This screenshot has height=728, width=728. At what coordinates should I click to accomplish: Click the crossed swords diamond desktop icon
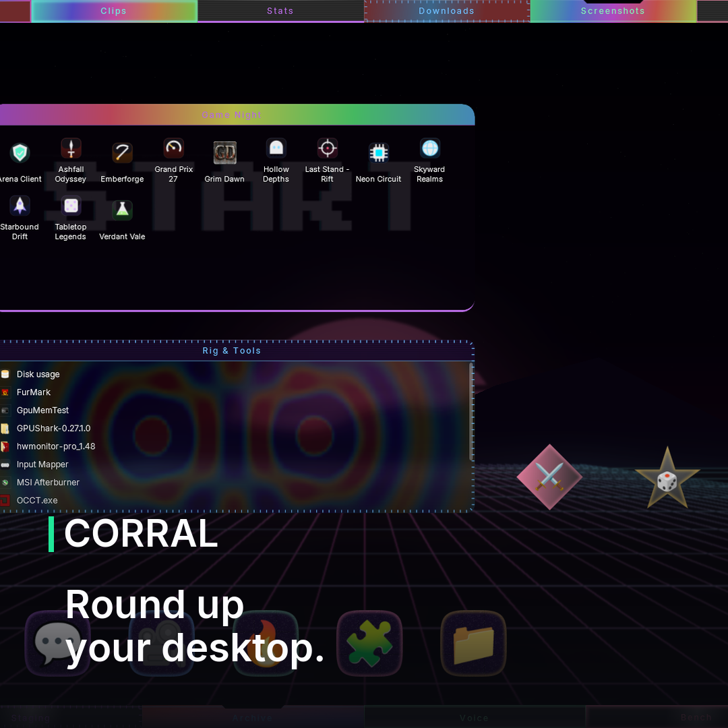tap(549, 477)
